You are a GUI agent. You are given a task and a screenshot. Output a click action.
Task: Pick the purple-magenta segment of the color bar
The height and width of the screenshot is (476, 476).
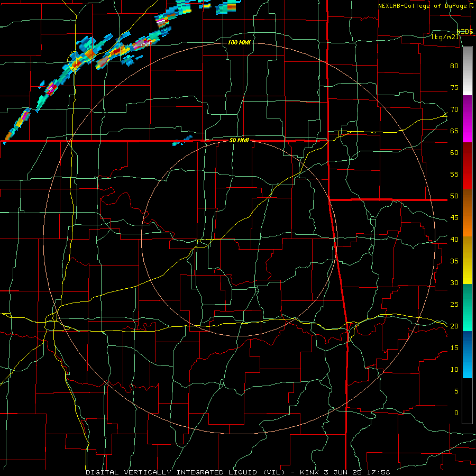click(x=467, y=118)
